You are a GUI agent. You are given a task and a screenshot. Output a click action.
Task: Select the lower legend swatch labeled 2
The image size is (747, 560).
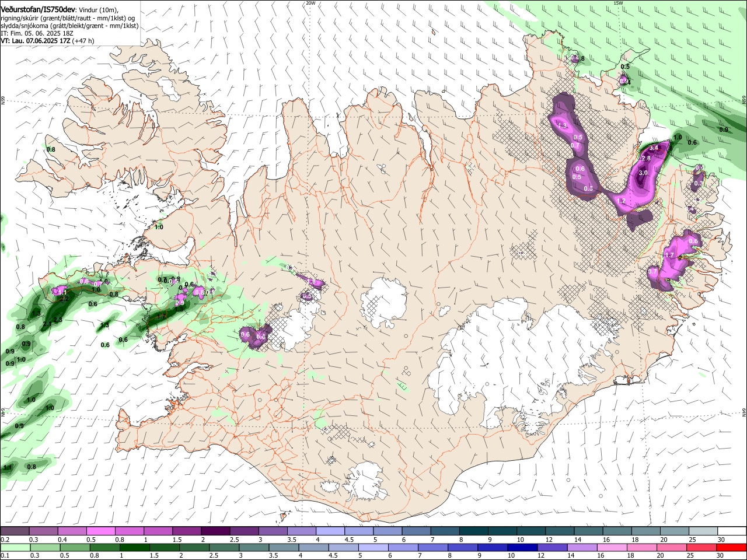[x=194, y=547]
